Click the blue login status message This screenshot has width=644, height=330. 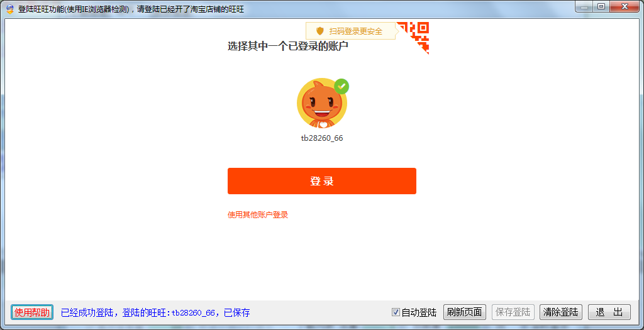coord(155,312)
